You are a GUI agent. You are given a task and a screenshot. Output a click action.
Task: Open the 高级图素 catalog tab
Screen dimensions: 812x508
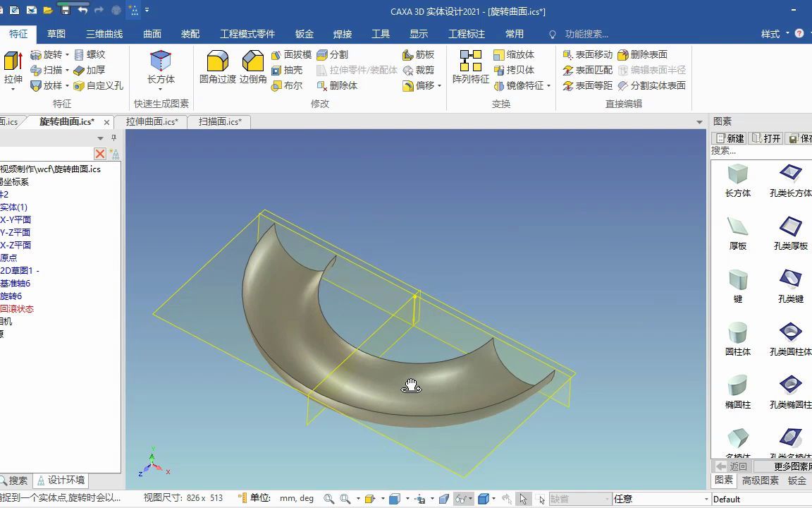[761, 480]
